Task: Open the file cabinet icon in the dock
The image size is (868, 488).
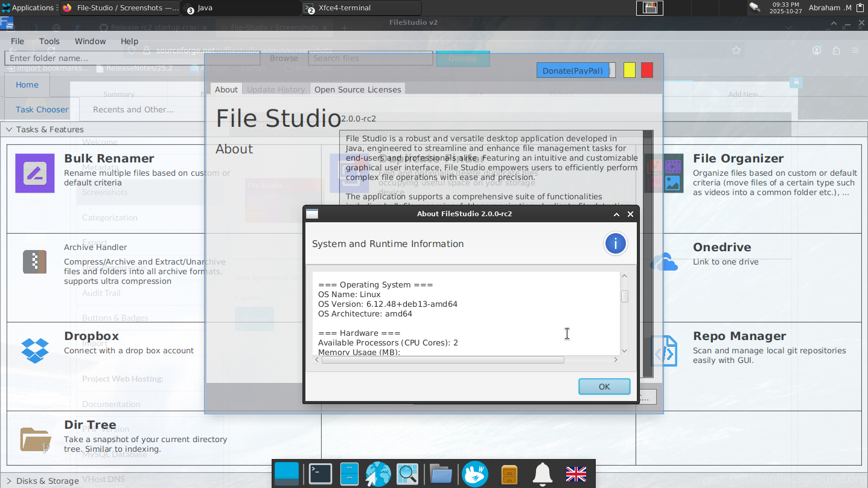Action: (x=349, y=474)
